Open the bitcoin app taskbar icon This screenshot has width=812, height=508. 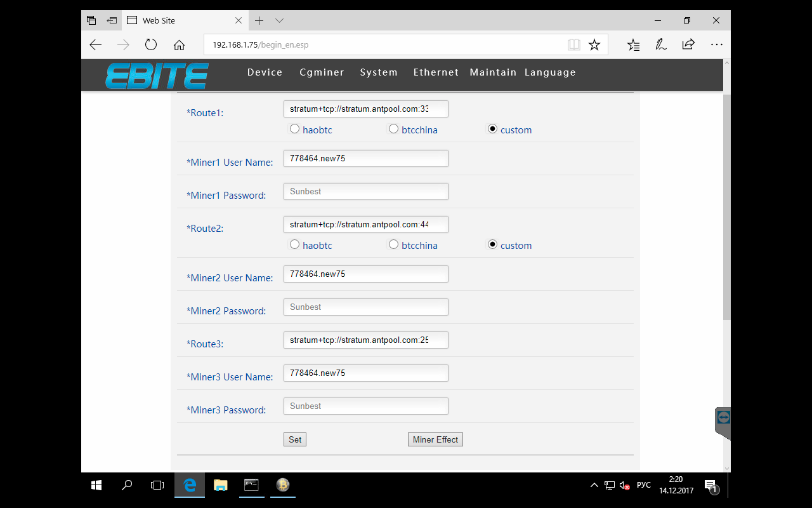282,485
